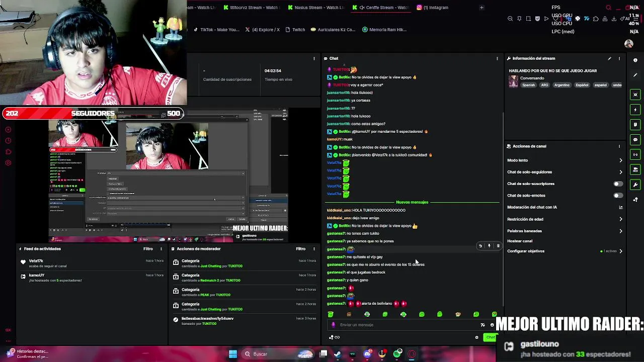Open Discord from the taskbar
The height and width of the screenshot is (362, 644).
pyautogui.click(x=367, y=354)
